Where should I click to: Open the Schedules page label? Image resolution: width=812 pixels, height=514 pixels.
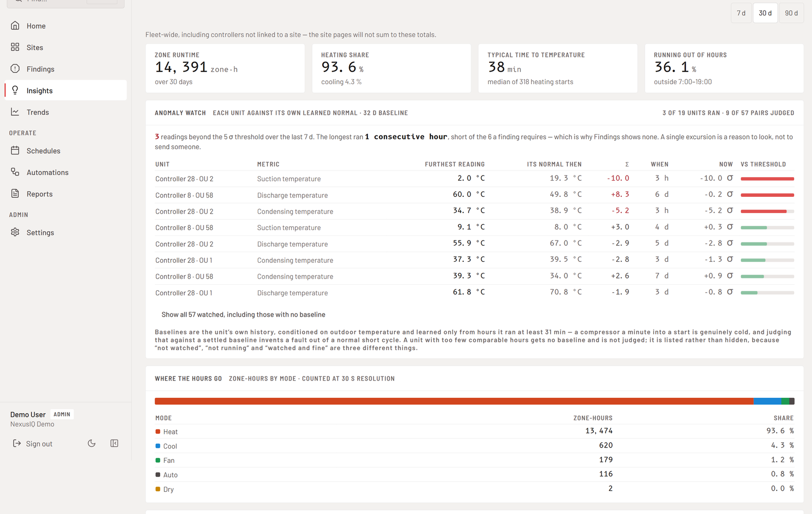(x=44, y=151)
